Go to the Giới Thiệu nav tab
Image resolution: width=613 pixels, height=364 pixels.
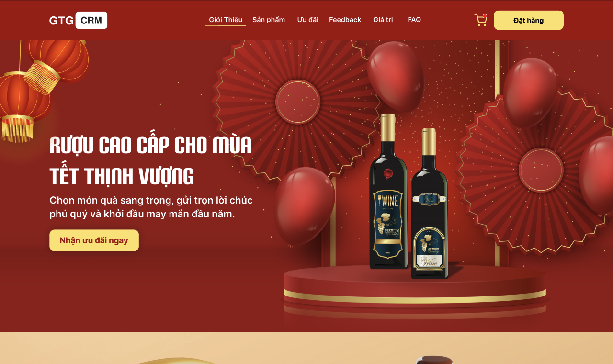(226, 20)
